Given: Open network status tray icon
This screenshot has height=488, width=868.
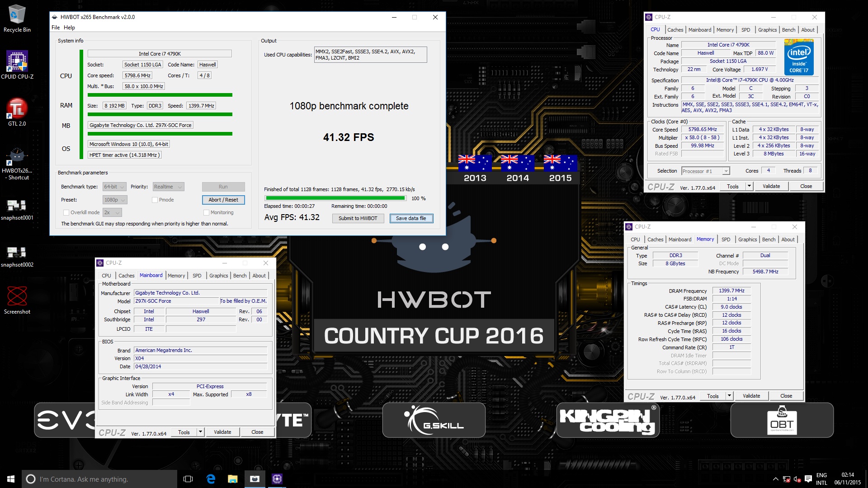Looking at the screenshot, I should (x=787, y=479).
